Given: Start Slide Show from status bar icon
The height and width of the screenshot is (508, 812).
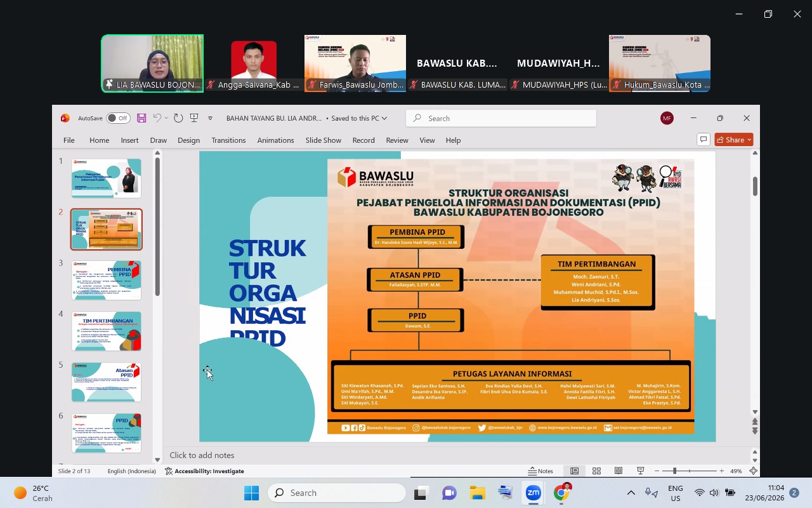Looking at the screenshot, I should click(641, 471).
